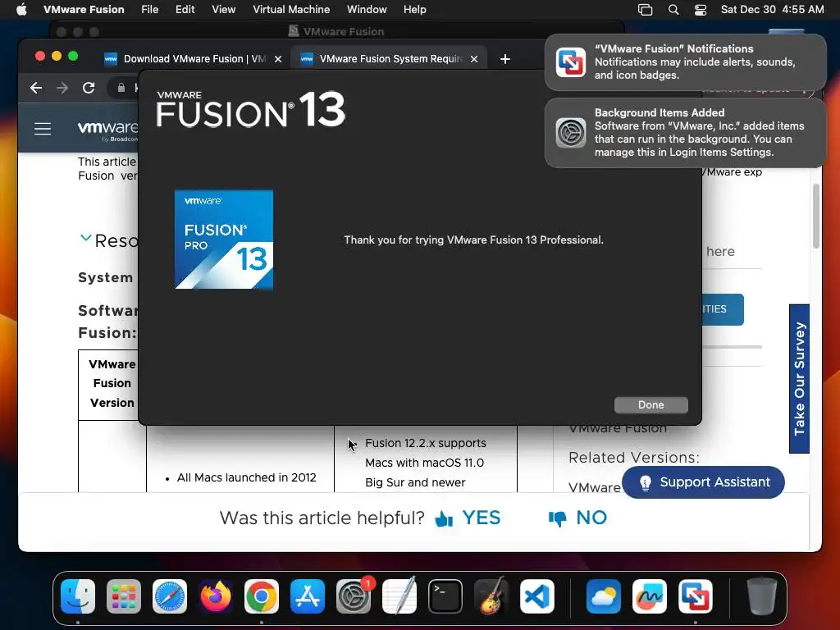Open the View menu

click(x=223, y=10)
